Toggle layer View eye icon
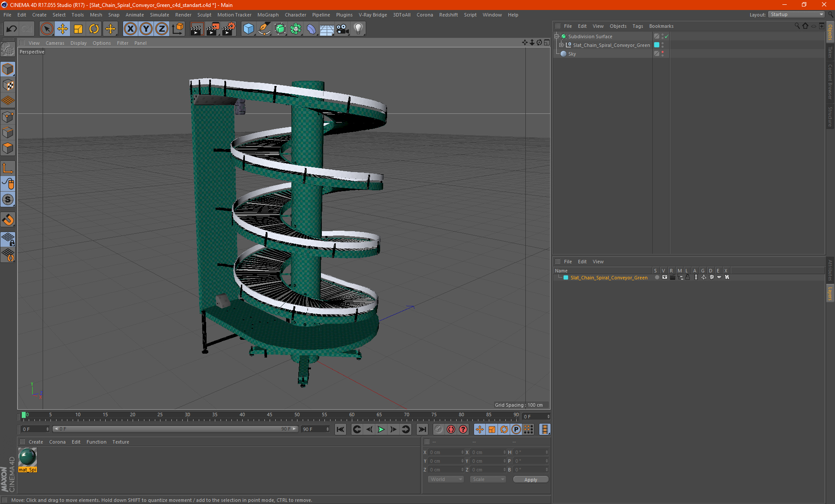Image resolution: width=835 pixels, height=504 pixels. (x=665, y=277)
